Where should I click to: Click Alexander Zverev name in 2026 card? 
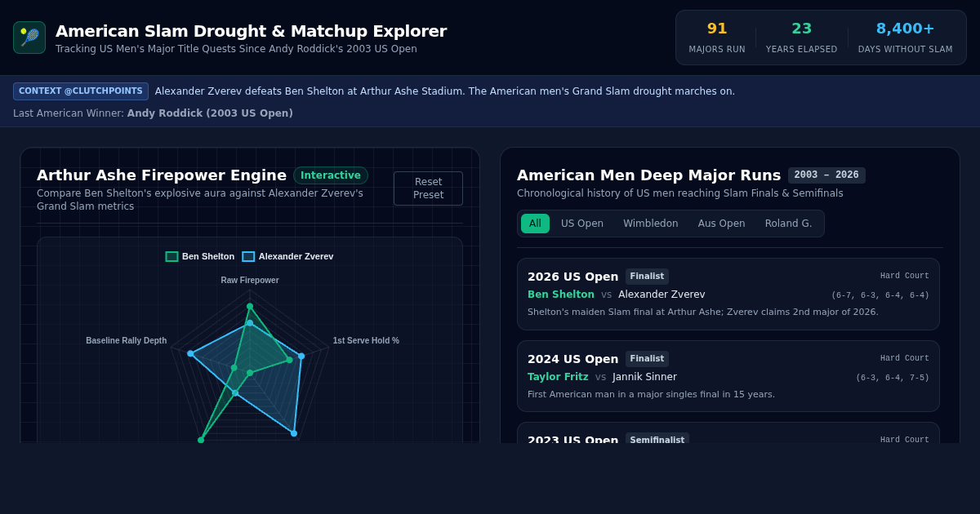(x=661, y=295)
